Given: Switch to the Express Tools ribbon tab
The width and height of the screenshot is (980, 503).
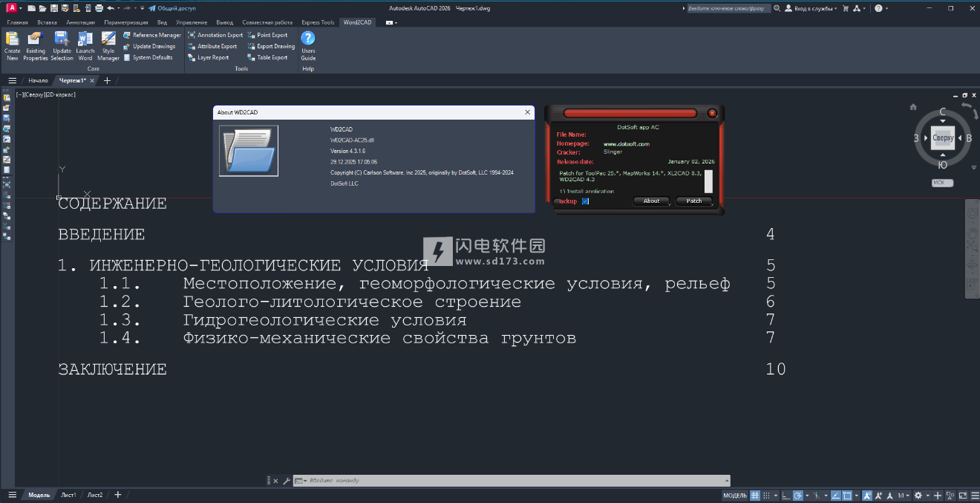Looking at the screenshot, I should 317,22.
